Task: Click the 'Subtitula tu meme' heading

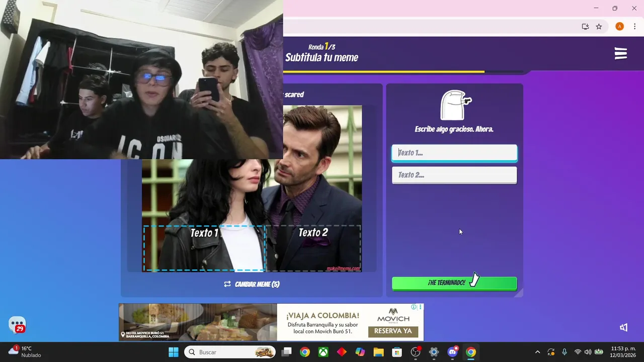Action: (x=321, y=58)
